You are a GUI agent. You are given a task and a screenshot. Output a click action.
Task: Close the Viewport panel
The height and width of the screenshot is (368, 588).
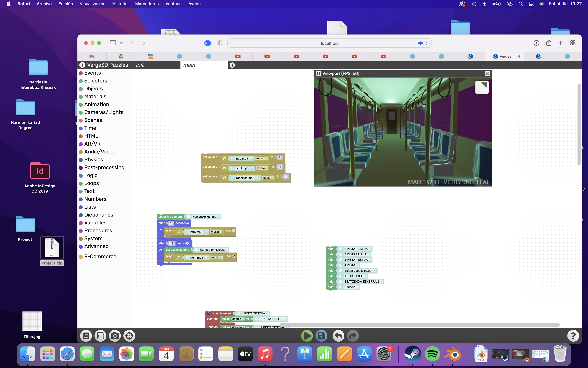487,73
